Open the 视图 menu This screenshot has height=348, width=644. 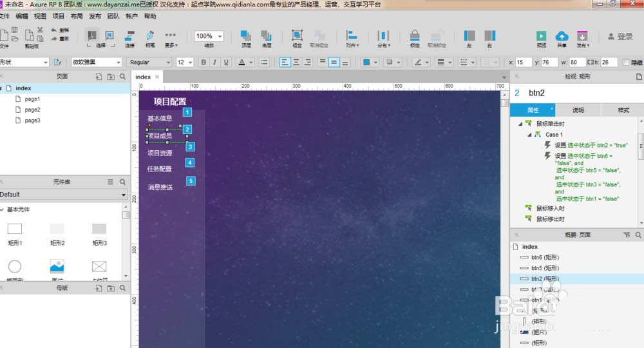[40, 16]
